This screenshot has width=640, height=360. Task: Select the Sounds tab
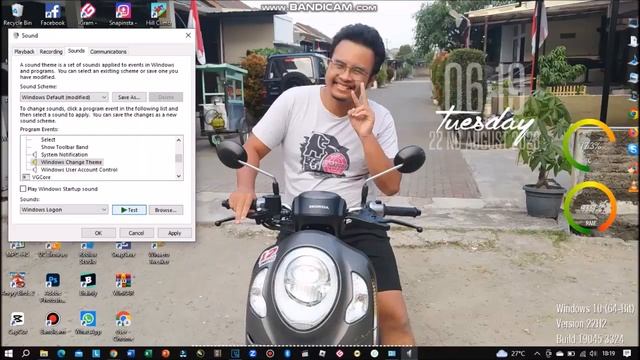(x=76, y=51)
